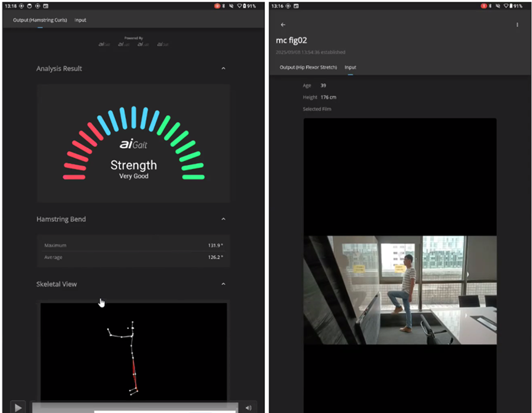532x413 pixels.
Task: Click the battery icon showing 91% on right screen
Action: (x=511, y=6)
